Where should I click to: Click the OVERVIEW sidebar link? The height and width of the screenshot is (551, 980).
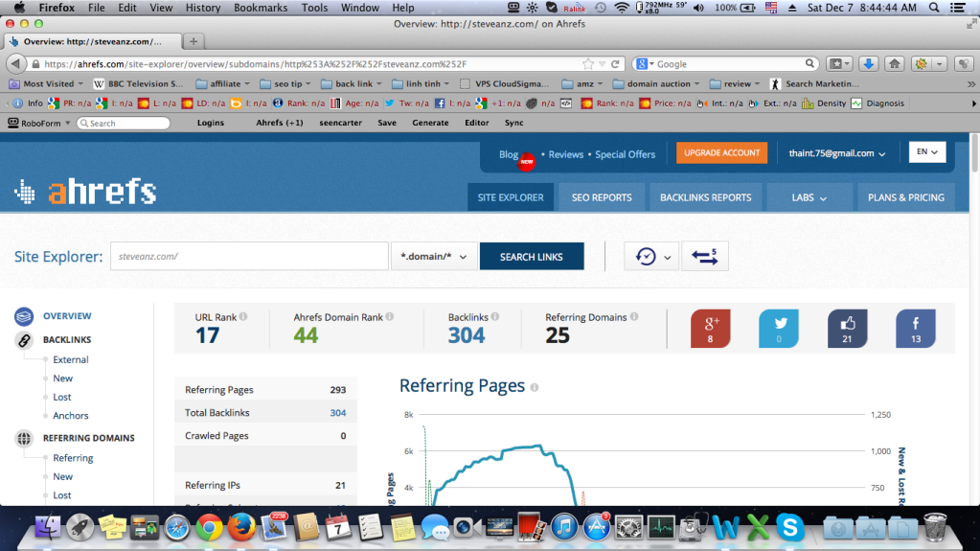click(x=67, y=316)
